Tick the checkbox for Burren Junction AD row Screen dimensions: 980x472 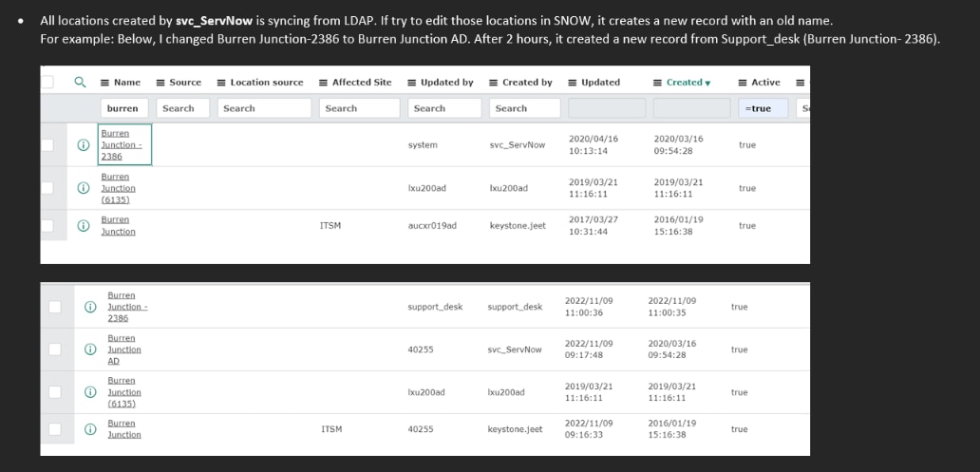click(x=55, y=349)
